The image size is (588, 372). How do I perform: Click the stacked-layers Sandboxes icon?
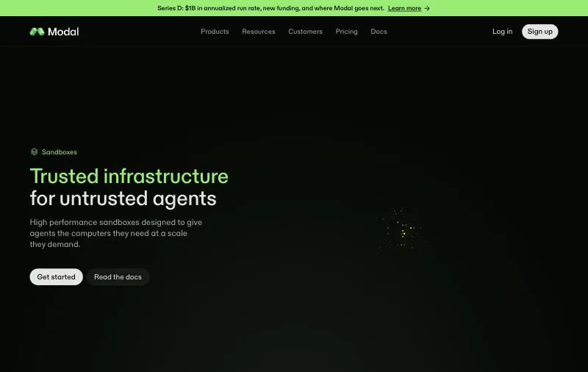coord(34,152)
